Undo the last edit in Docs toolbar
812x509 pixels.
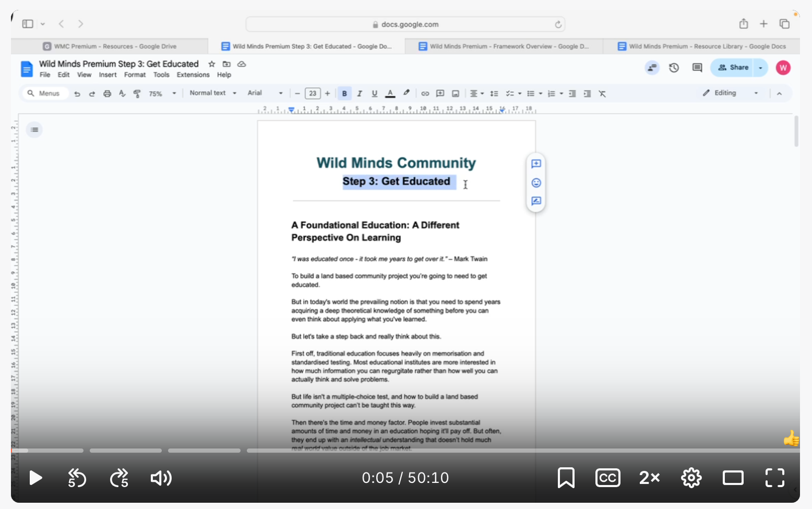pos(77,94)
